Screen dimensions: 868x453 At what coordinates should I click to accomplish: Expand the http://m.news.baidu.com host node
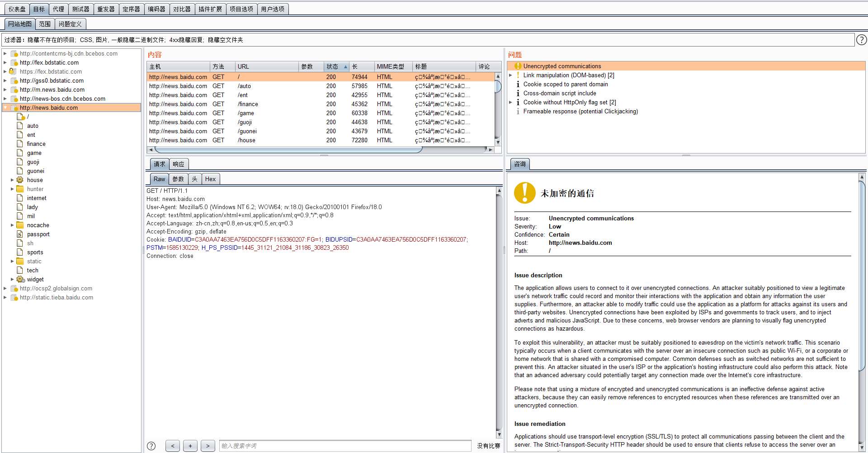(5, 89)
